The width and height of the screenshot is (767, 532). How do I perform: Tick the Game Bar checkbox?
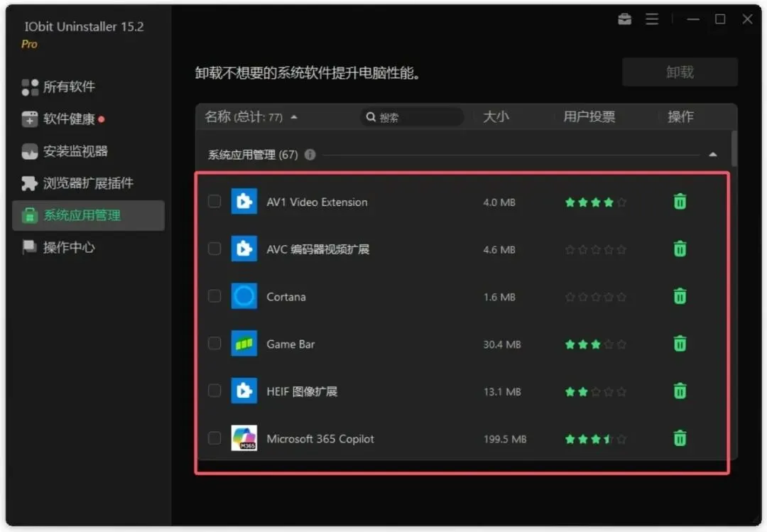[x=214, y=343]
